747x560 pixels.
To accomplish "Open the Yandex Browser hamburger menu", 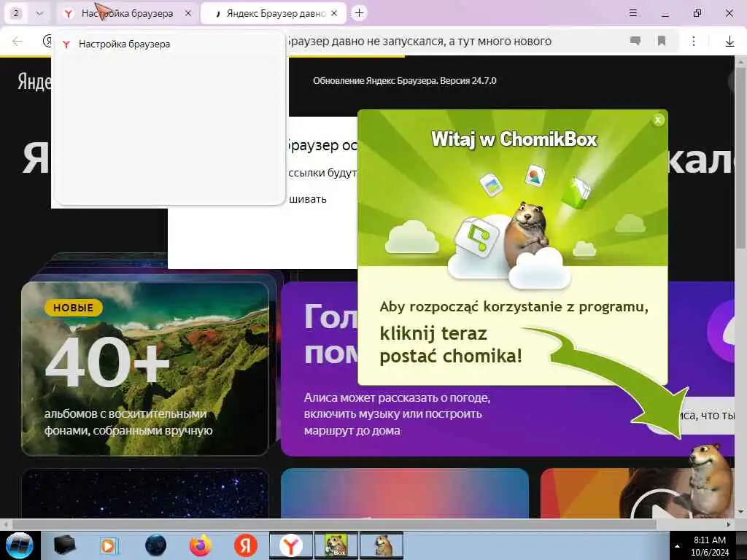I will pyautogui.click(x=633, y=13).
